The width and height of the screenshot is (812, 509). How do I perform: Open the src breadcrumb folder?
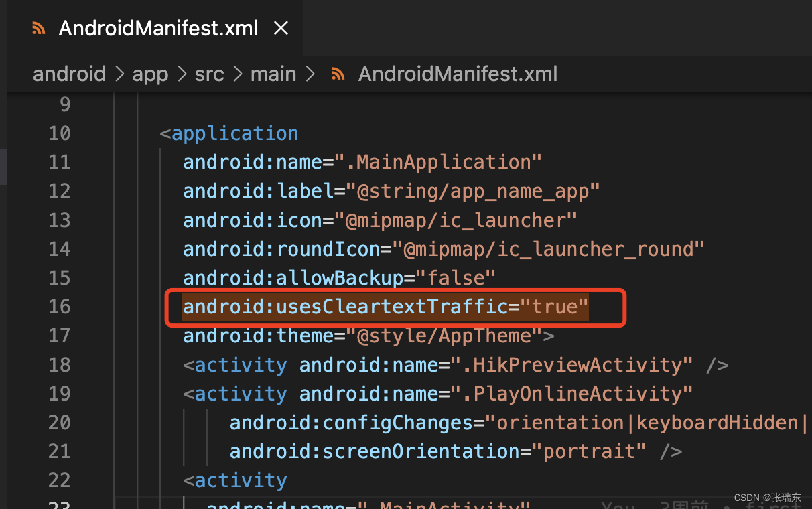point(209,74)
